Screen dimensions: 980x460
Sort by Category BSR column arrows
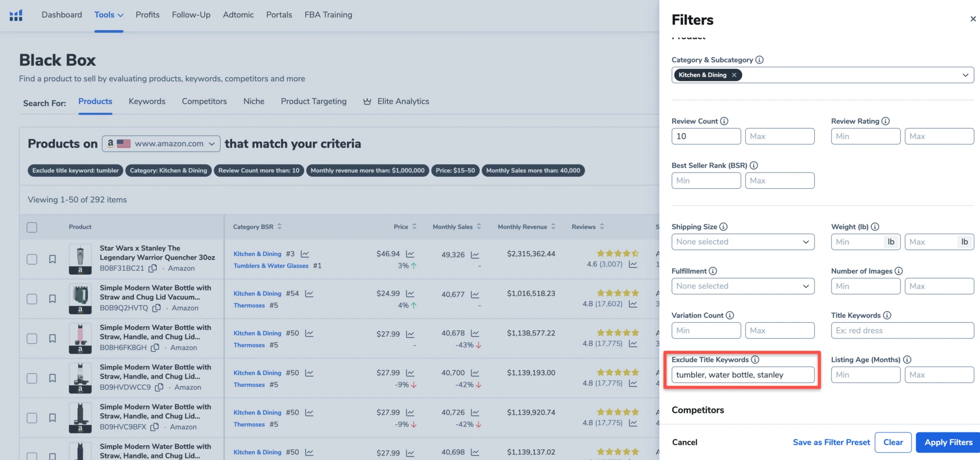[x=279, y=227]
